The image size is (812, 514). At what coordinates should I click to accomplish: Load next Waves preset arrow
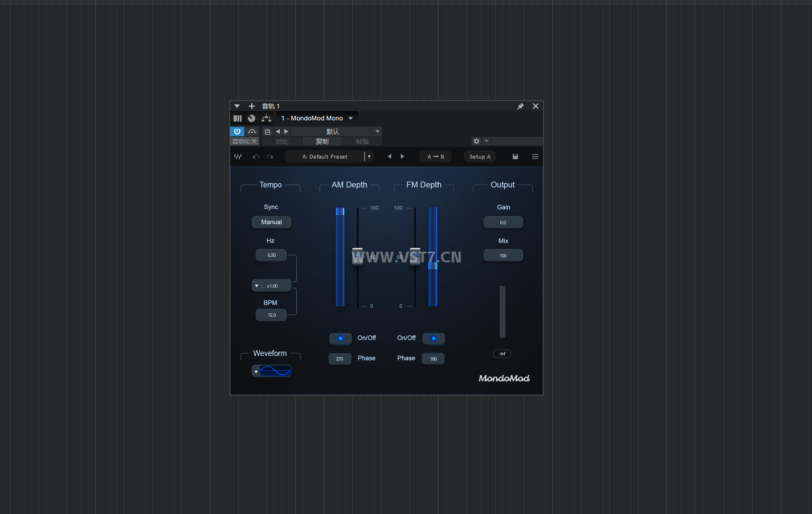403,156
